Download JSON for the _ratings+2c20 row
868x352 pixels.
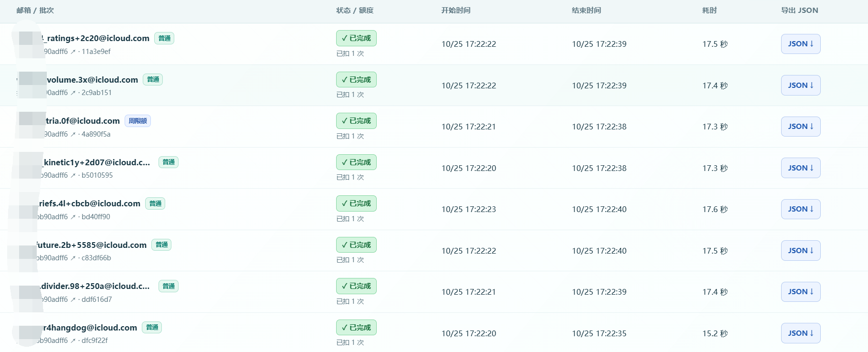point(801,44)
